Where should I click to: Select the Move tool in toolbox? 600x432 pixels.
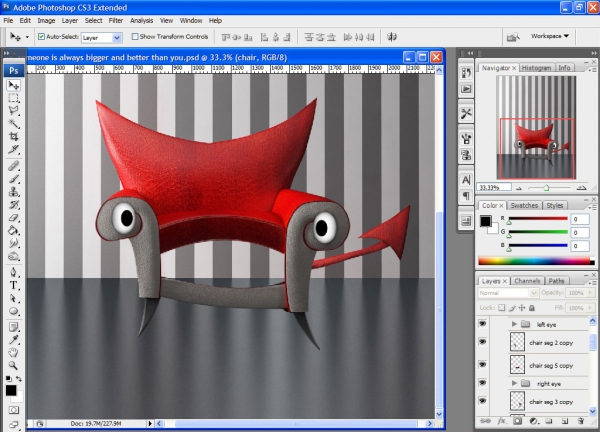(x=14, y=85)
